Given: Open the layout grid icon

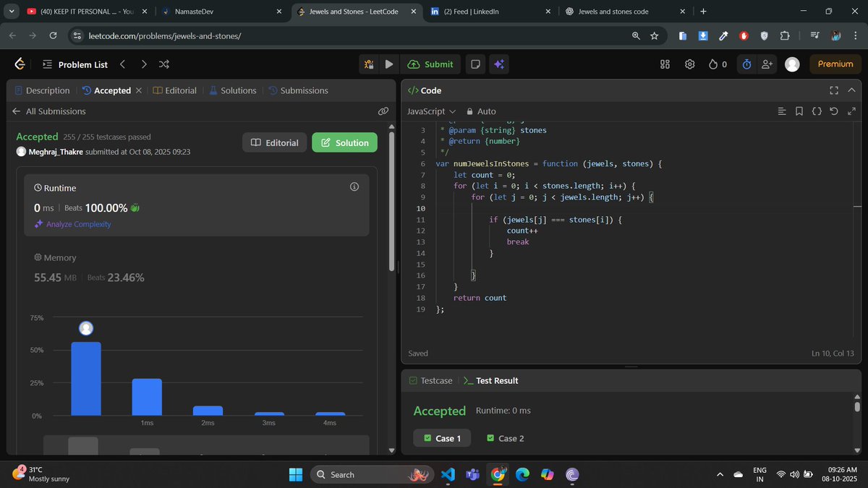Looking at the screenshot, I should [x=665, y=64].
